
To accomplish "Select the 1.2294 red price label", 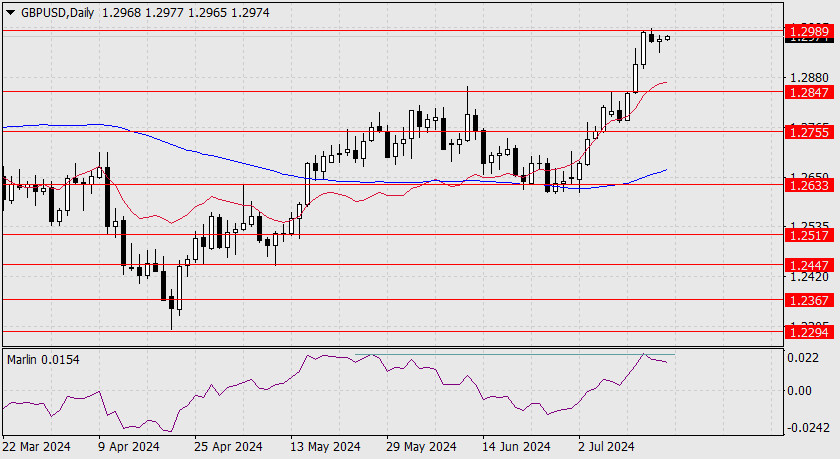I will (809, 332).
